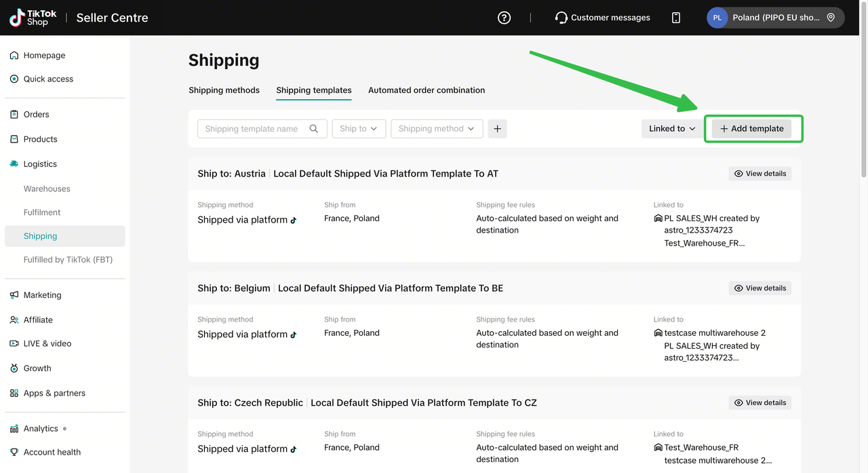Viewport: 868px width, 473px height.
Task: Click the Apps & partners grid icon
Action: (x=14, y=393)
